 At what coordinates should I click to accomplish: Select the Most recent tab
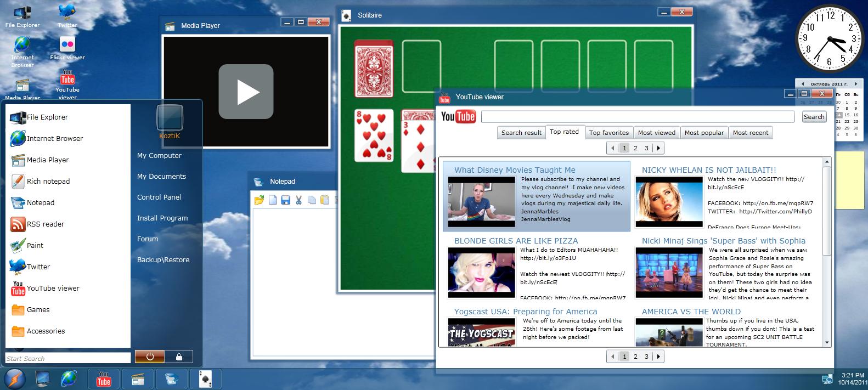(x=751, y=133)
